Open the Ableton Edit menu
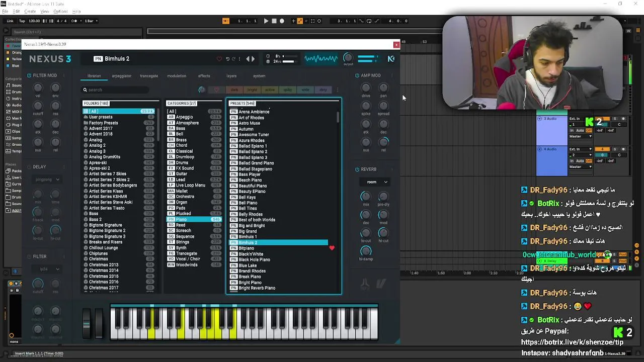Image resolution: width=644 pixels, height=362 pixels. click(17, 11)
